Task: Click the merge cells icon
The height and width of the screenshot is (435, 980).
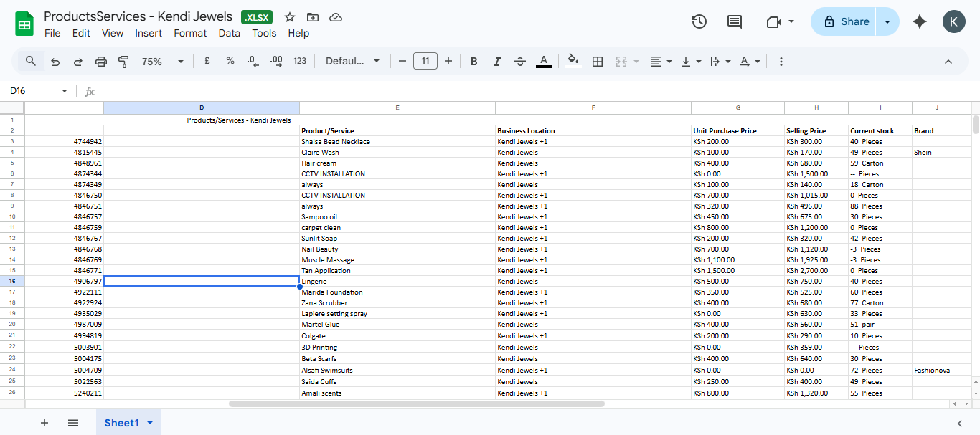Action: pyautogui.click(x=622, y=62)
